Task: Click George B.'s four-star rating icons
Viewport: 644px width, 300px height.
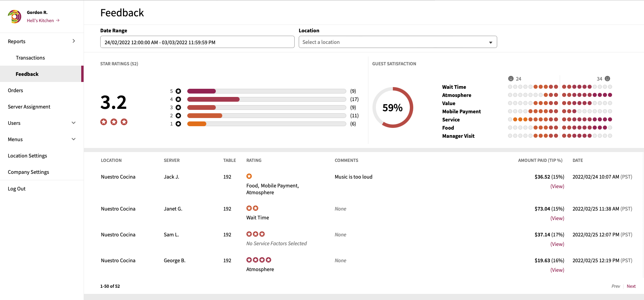Action: click(x=259, y=260)
